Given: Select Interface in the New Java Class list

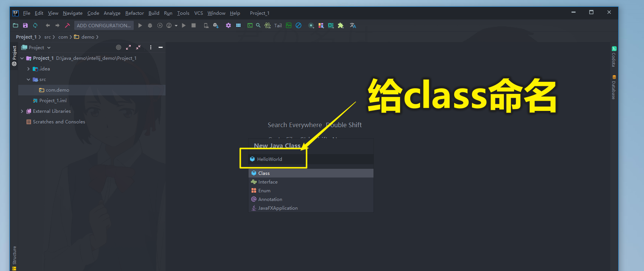Looking at the screenshot, I should click(311, 182).
